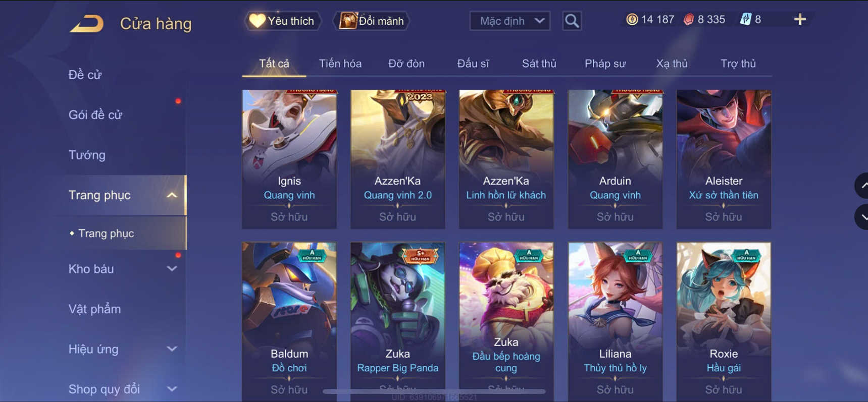
Task: Select the Tiến hóa tab
Action: point(340,64)
